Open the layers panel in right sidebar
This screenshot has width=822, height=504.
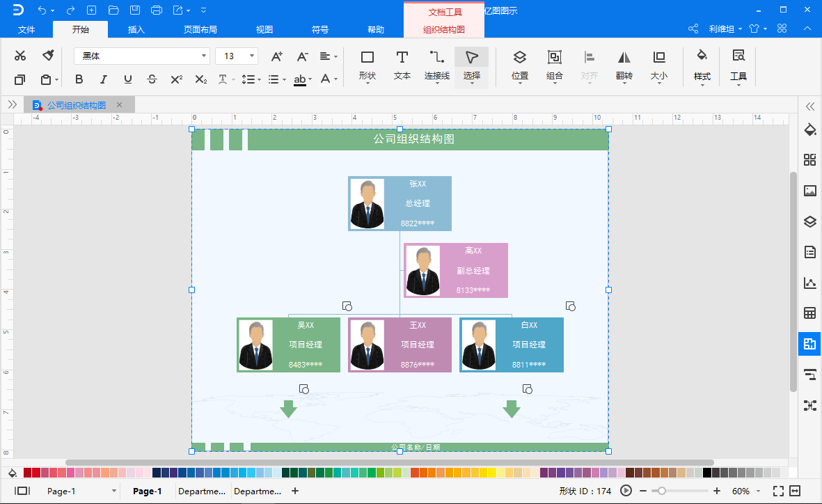pos(810,221)
